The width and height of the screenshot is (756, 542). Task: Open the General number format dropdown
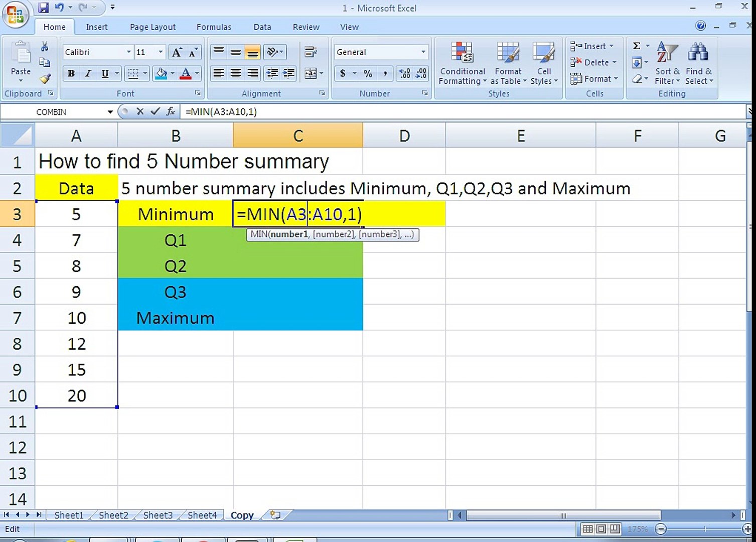[423, 52]
